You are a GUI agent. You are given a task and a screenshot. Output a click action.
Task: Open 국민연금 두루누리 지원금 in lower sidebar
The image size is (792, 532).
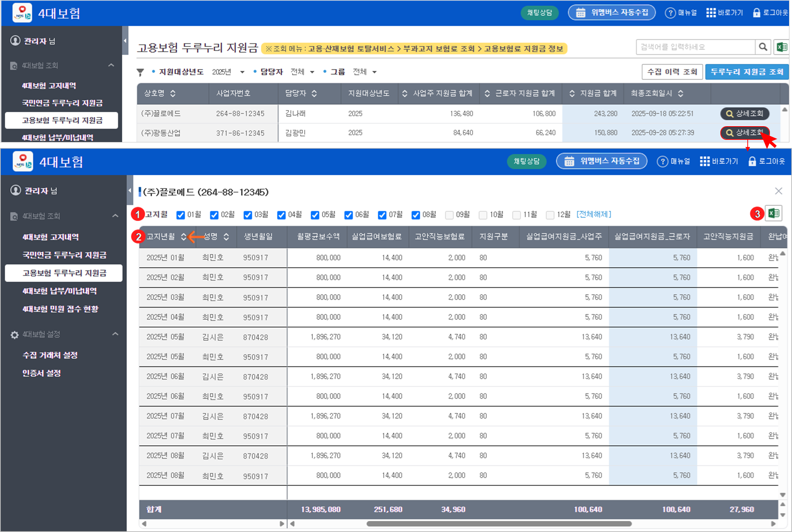pos(64,255)
